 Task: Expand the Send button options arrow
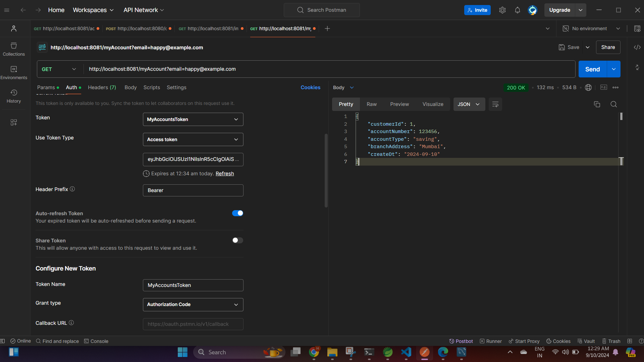click(x=613, y=69)
